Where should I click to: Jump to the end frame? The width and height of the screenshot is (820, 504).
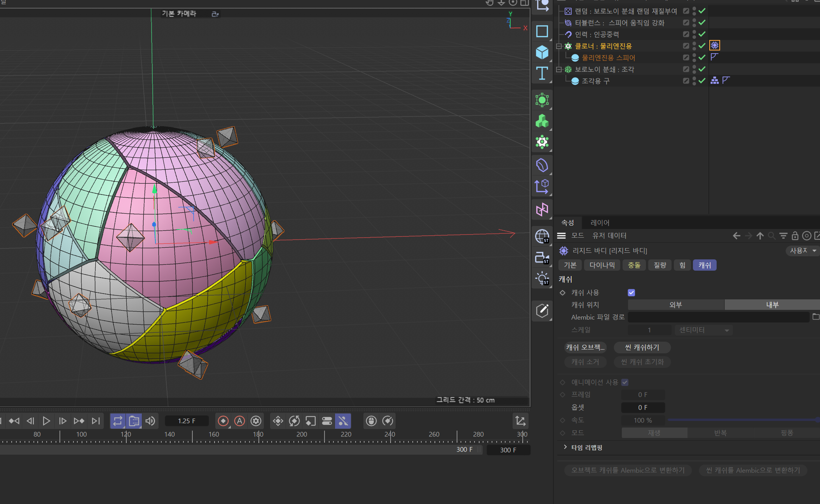(x=96, y=421)
